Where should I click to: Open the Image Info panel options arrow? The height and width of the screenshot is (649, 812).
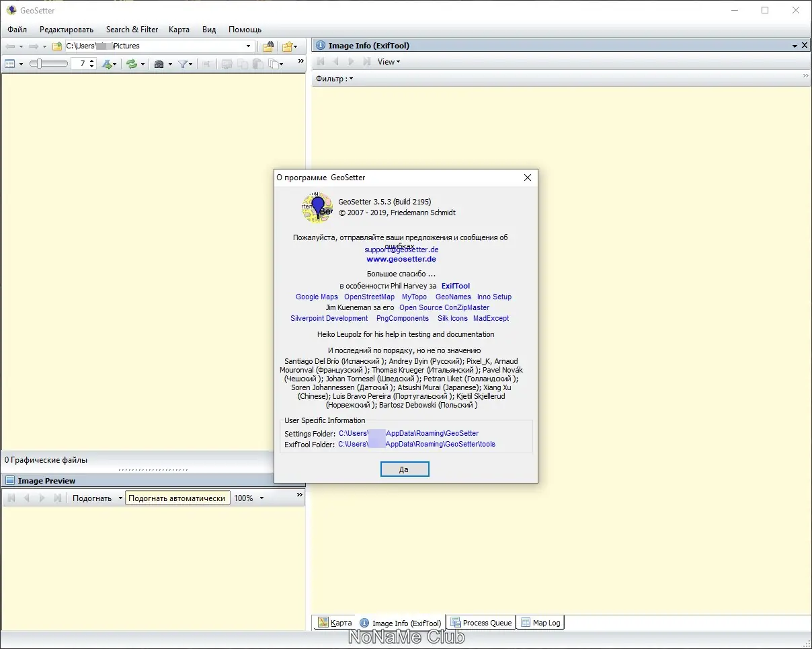pyautogui.click(x=795, y=46)
